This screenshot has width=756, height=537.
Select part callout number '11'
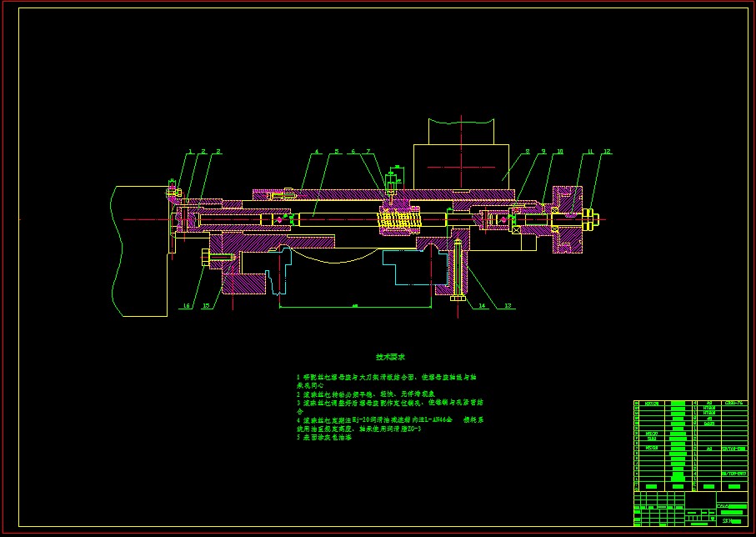pyautogui.click(x=591, y=152)
